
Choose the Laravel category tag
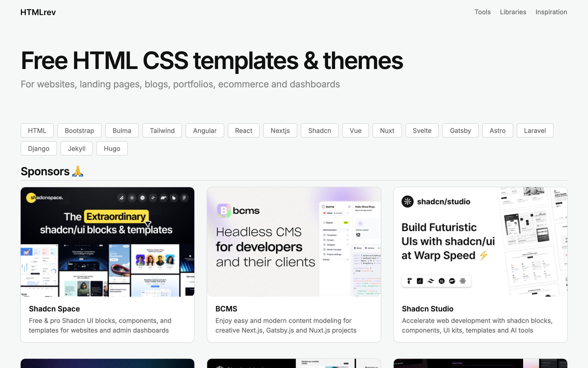click(535, 130)
